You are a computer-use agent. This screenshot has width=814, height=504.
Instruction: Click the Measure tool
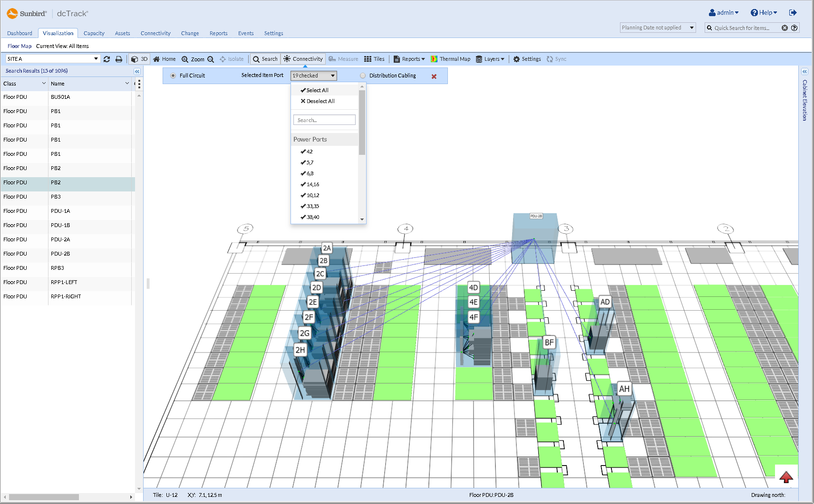click(x=343, y=59)
